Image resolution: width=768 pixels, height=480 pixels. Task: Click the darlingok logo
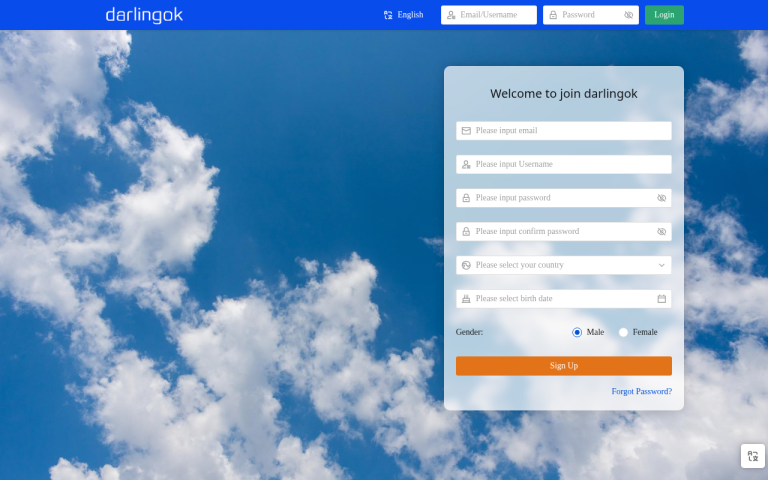pyautogui.click(x=144, y=15)
